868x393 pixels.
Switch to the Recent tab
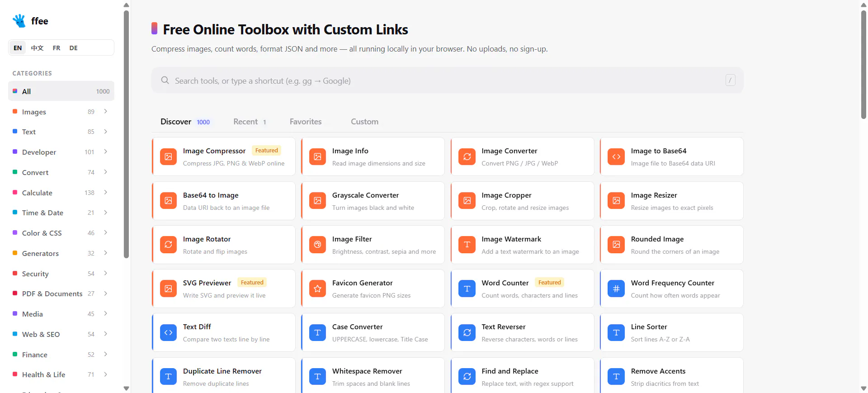pos(250,122)
